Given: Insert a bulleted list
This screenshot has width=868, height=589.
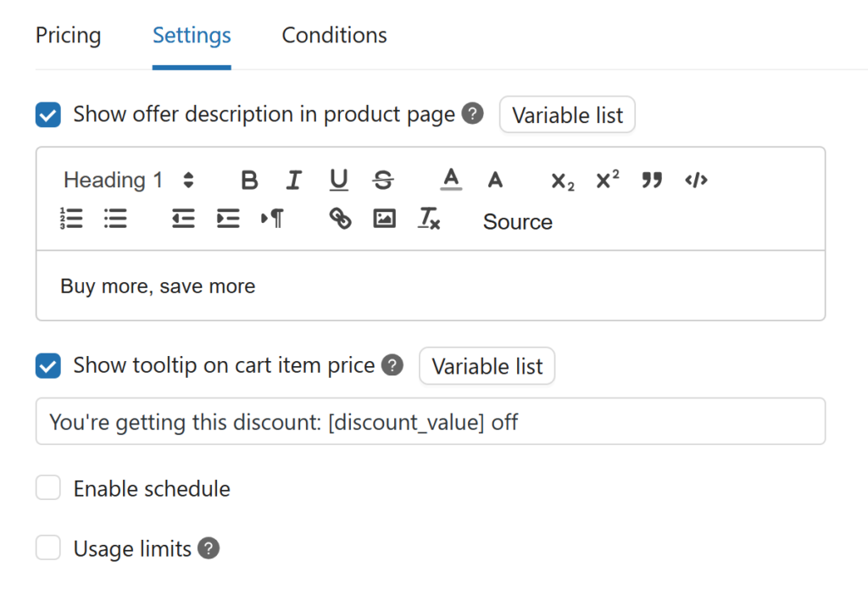Looking at the screenshot, I should pos(116,218).
